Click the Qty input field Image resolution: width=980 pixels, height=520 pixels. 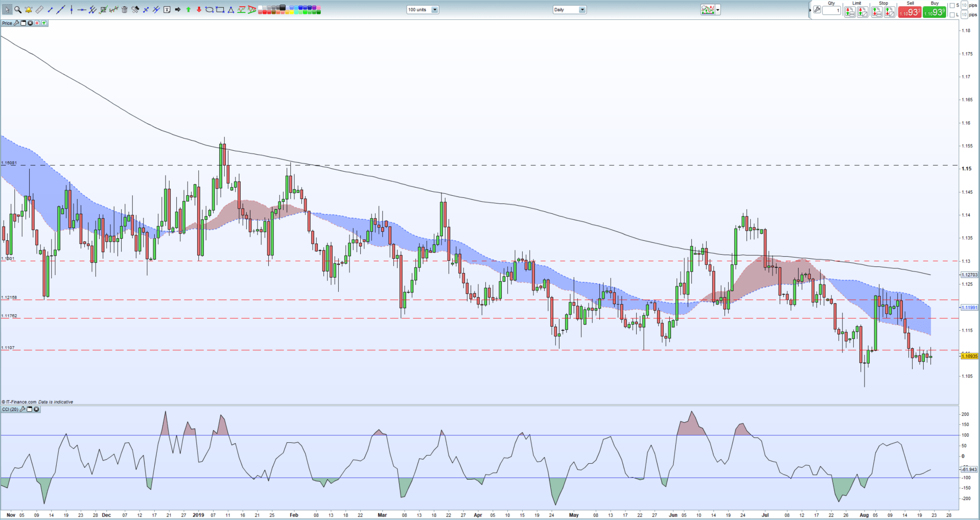click(x=831, y=10)
